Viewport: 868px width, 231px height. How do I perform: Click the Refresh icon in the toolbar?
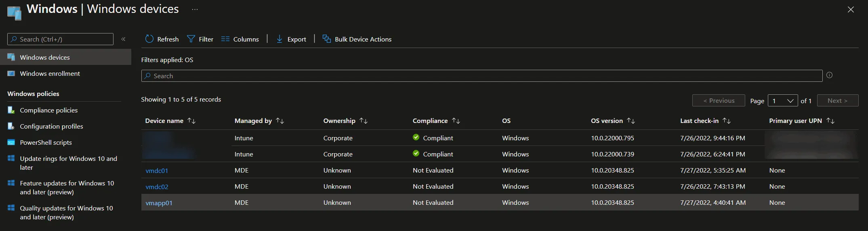coord(149,39)
